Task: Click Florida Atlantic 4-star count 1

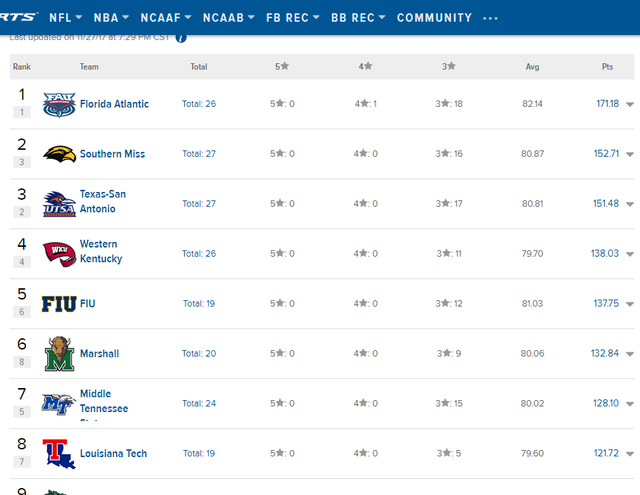Action: [x=365, y=104]
